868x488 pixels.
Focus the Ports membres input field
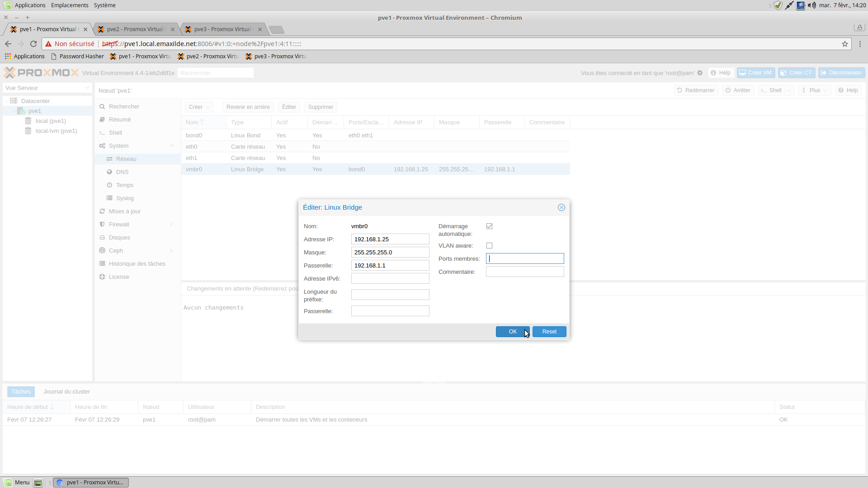(525, 258)
